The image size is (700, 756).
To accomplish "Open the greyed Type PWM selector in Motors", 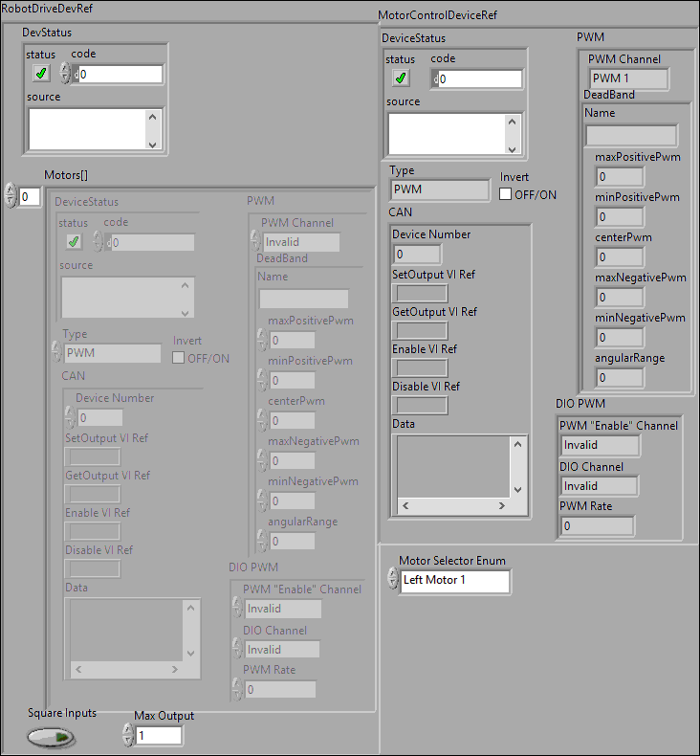I will point(113,353).
